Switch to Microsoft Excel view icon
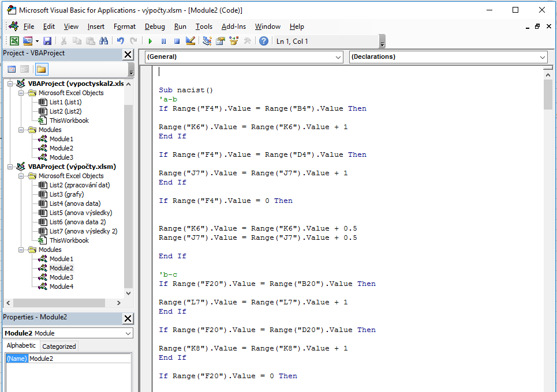The width and height of the screenshot is (557, 392). 14,41
